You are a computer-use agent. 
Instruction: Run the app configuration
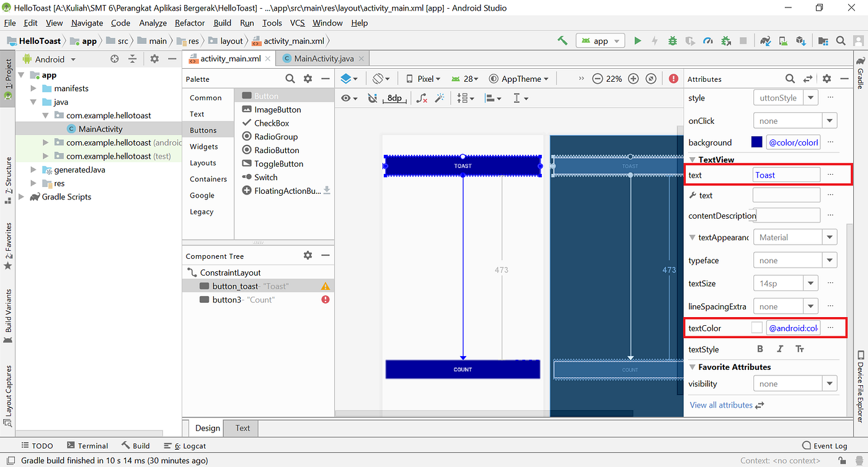click(638, 40)
